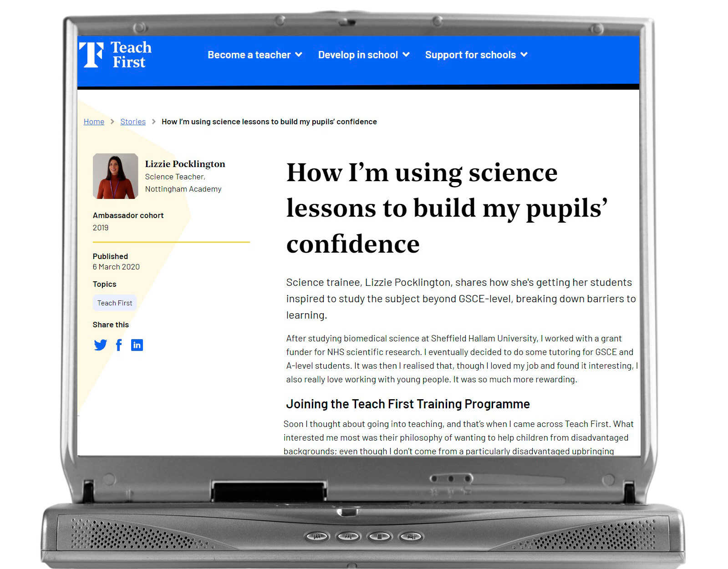728x569 pixels.
Task: Click the laptop's play/pause media button
Action: click(x=411, y=537)
